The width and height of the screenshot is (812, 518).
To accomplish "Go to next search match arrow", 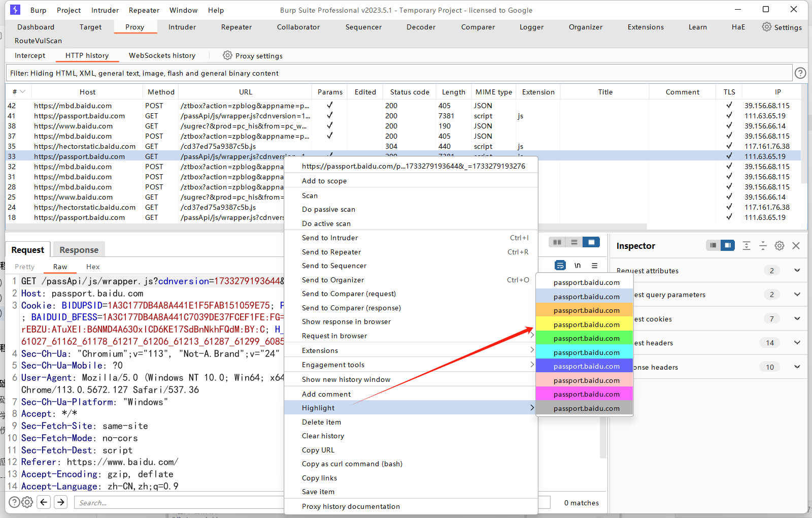I will (x=61, y=502).
